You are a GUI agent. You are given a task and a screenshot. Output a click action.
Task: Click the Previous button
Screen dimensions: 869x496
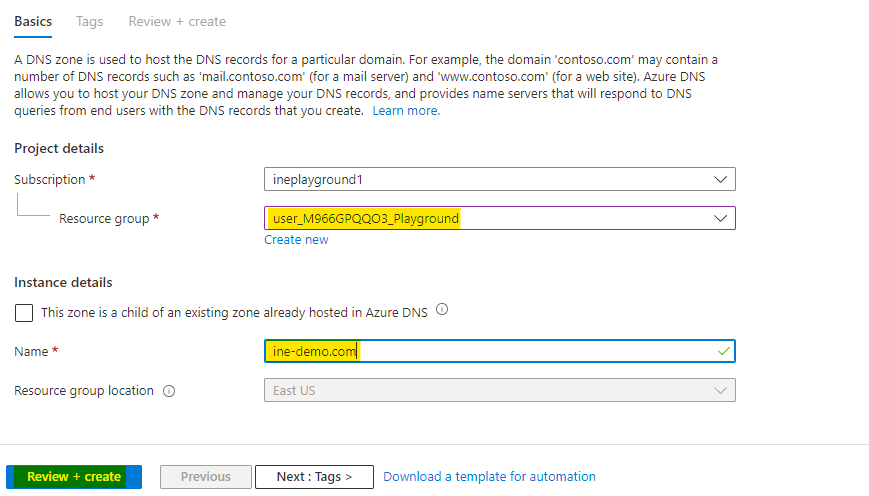tap(206, 477)
